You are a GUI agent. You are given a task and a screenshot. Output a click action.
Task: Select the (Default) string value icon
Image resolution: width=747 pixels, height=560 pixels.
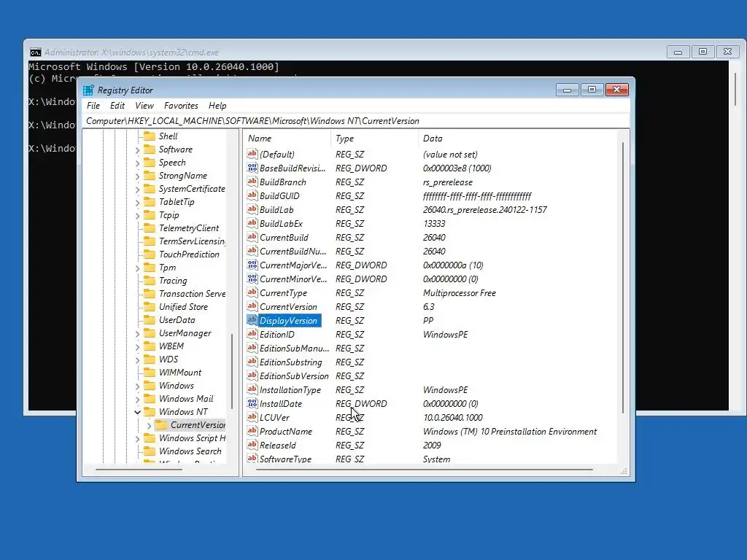coord(252,154)
